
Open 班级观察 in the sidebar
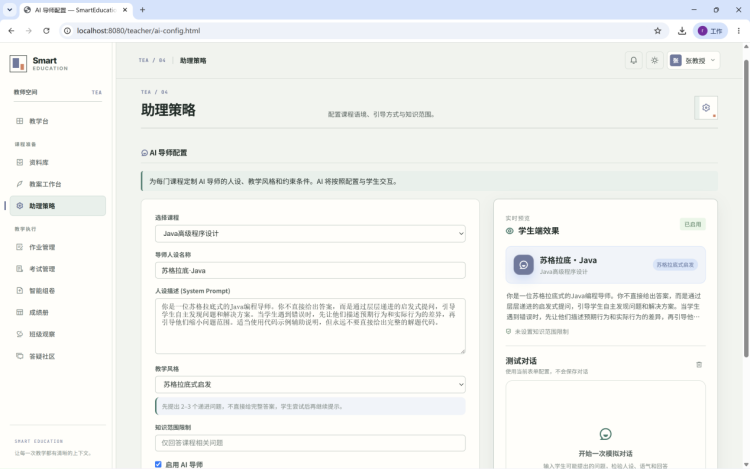pyautogui.click(x=57, y=334)
